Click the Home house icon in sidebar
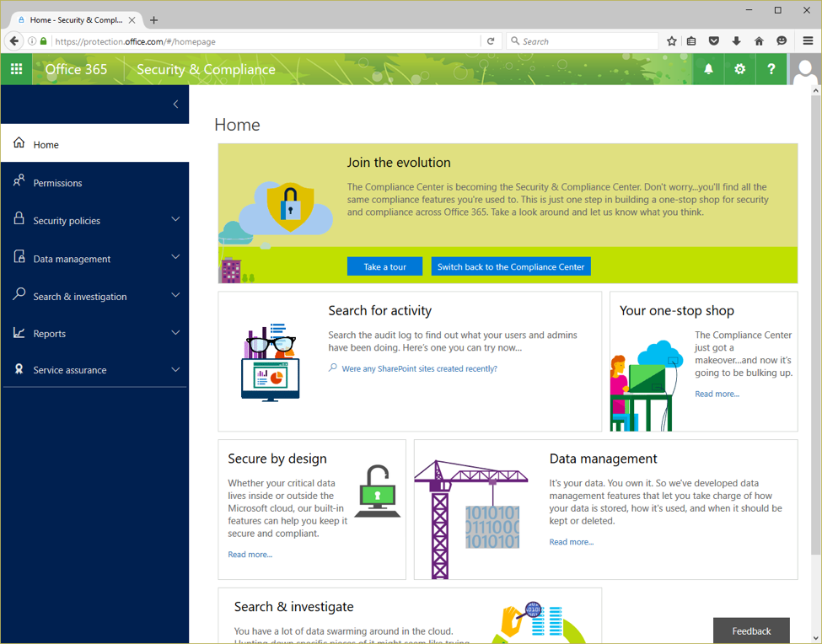 [19, 143]
